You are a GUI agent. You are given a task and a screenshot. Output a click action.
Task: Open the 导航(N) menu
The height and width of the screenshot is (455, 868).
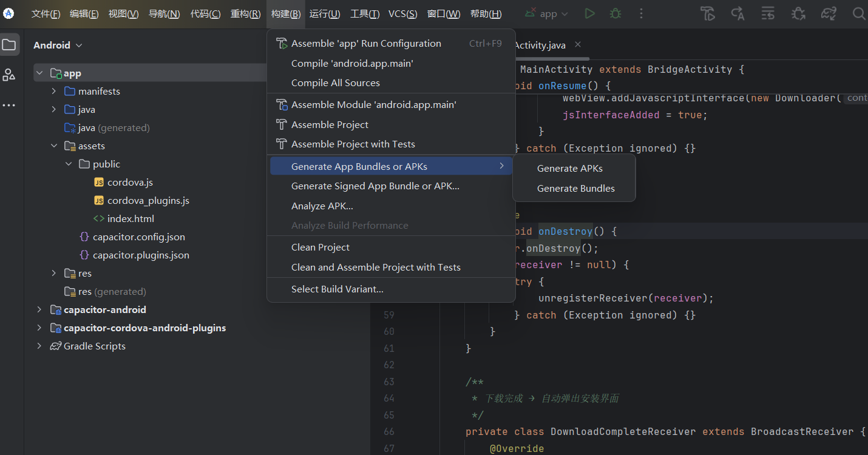(x=164, y=14)
